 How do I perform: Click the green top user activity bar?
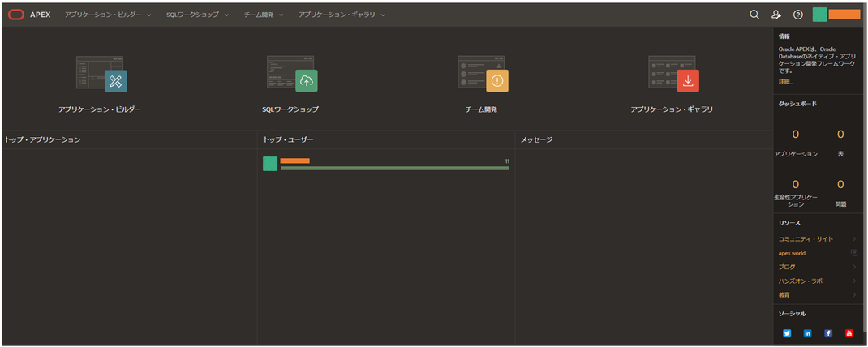[x=395, y=169]
